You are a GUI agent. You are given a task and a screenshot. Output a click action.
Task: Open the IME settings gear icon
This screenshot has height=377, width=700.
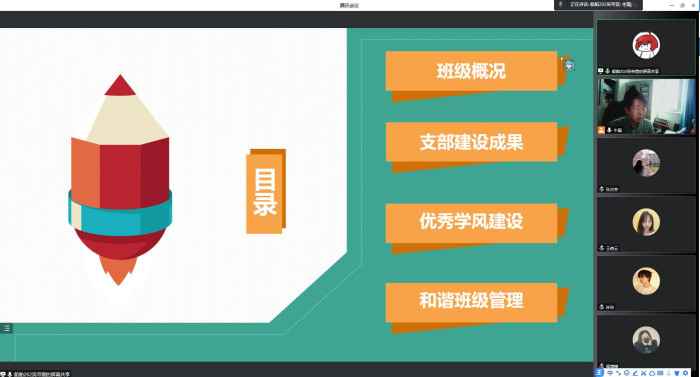point(685,373)
